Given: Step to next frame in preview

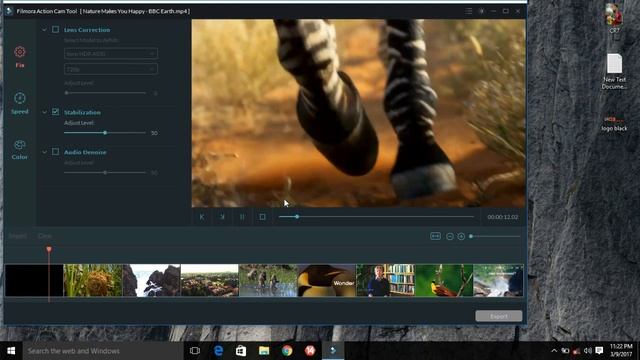Looking at the screenshot, I should pos(222,217).
